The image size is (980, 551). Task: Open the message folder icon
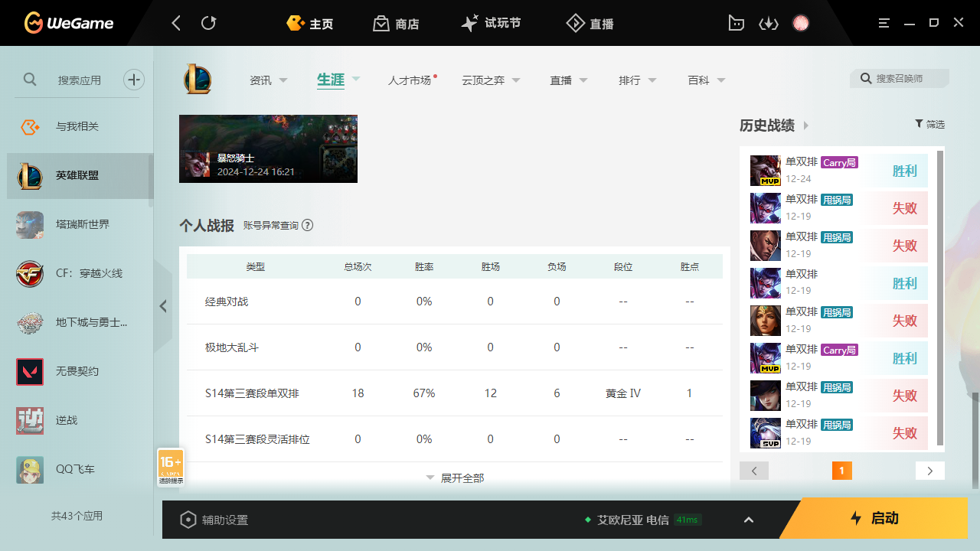tap(736, 23)
